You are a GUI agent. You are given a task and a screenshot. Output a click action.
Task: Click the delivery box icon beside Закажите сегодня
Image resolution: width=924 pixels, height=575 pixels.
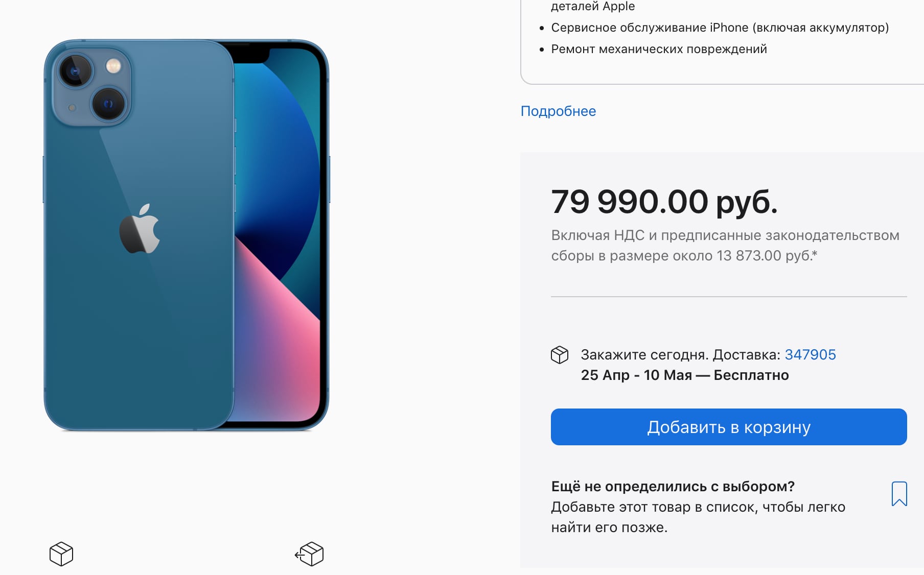(560, 354)
